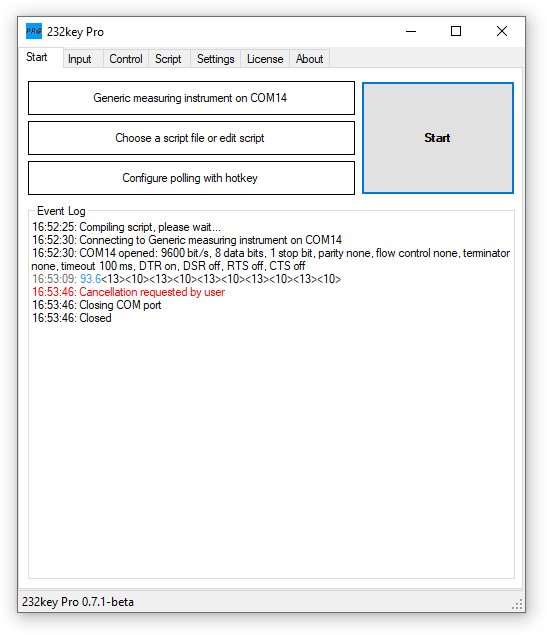
Task: Click the 232key Pro app icon
Action: (34, 31)
